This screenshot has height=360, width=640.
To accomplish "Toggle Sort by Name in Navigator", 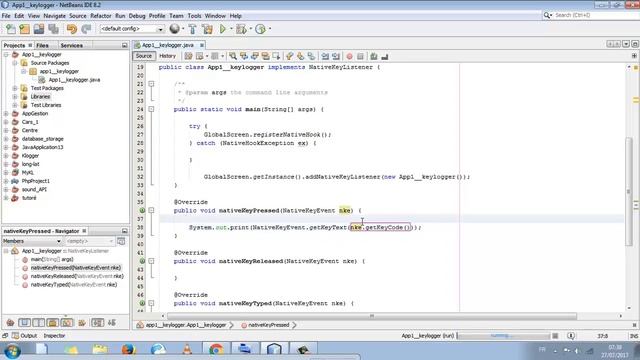I will (97, 323).
